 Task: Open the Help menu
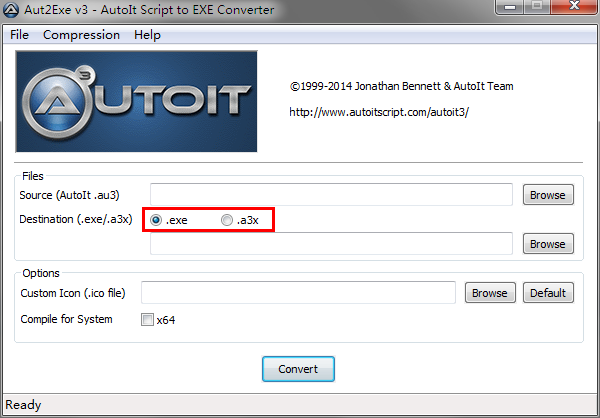pyautogui.click(x=147, y=35)
